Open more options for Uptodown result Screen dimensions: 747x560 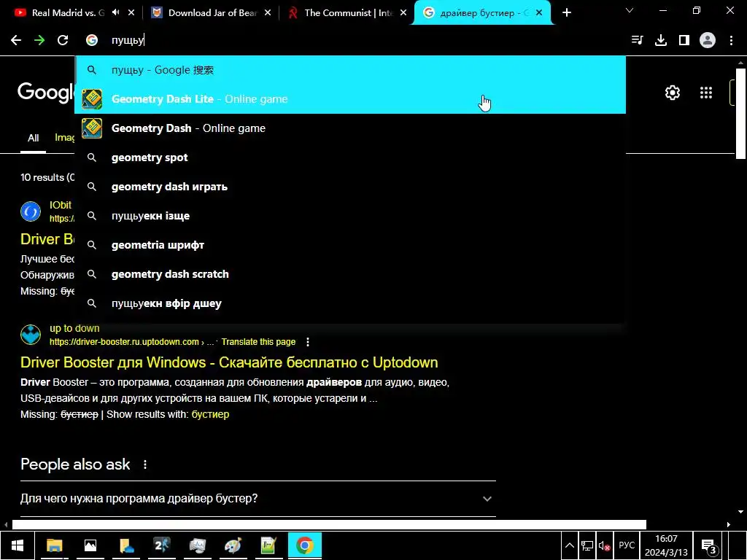point(308,342)
